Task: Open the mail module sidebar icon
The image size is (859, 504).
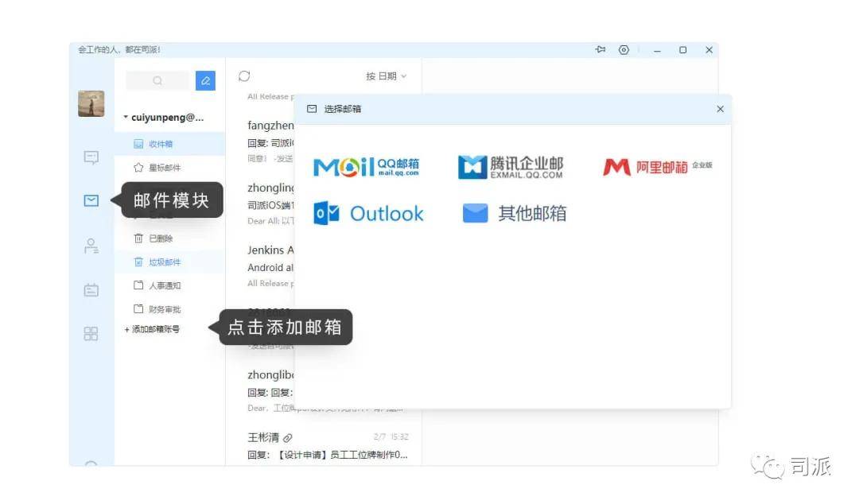Action: (x=91, y=200)
